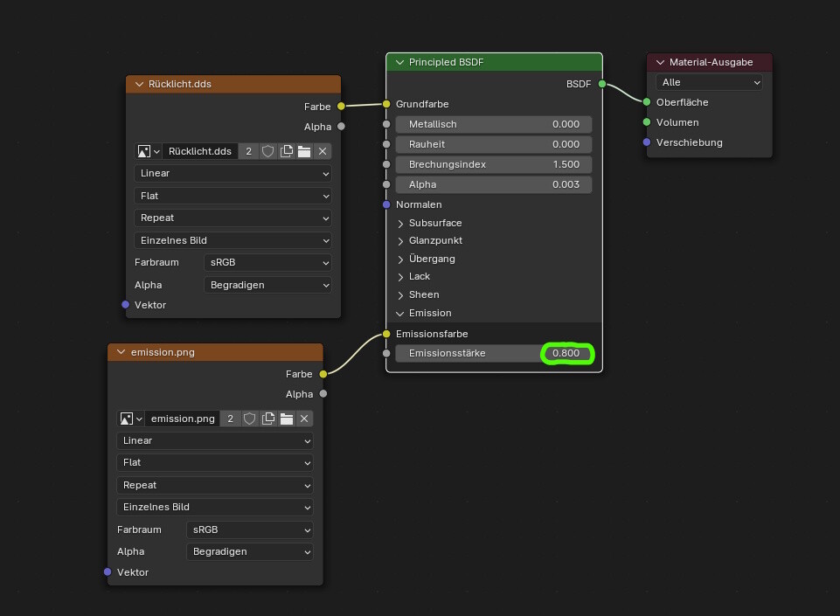Viewport: 840px width, 616px height.
Task: Click the Grundfarbe input socket
Action: pyautogui.click(x=386, y=104)
